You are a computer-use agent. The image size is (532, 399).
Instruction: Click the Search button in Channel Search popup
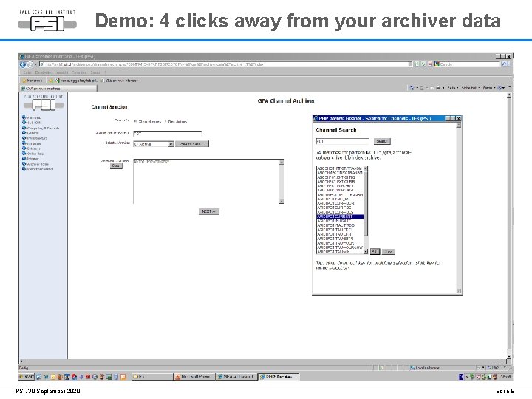382,141
